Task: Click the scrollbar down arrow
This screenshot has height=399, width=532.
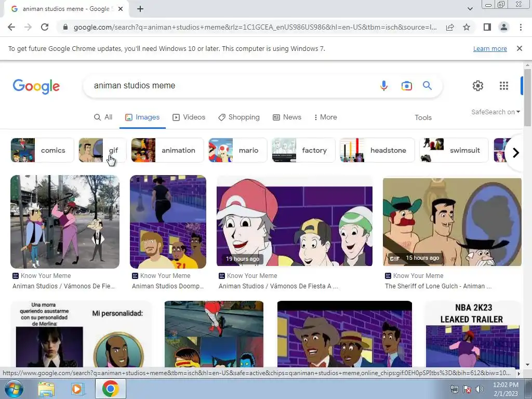Action: click(527, 365)
